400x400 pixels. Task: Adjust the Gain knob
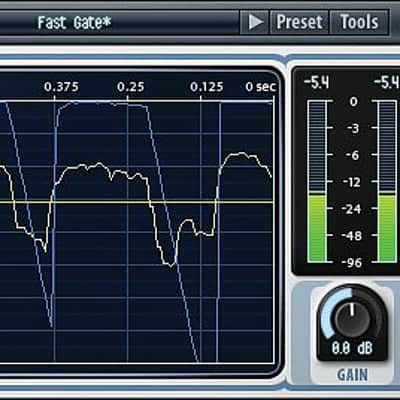[352, 318]
